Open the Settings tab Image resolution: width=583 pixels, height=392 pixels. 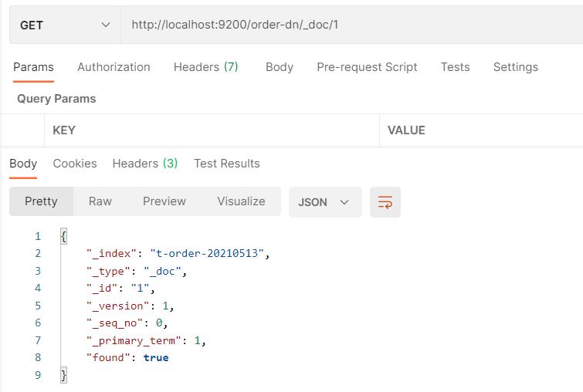coord(515,67)
